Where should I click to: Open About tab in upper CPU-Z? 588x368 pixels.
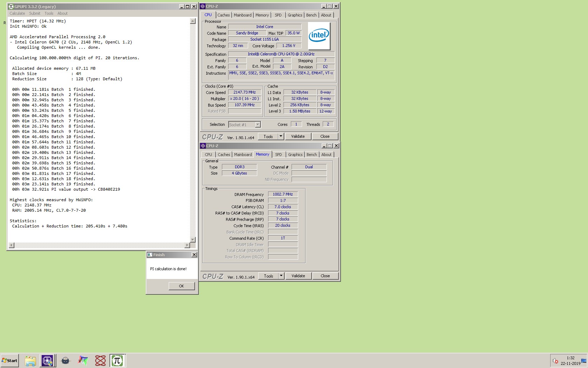(x=326, y=15)
